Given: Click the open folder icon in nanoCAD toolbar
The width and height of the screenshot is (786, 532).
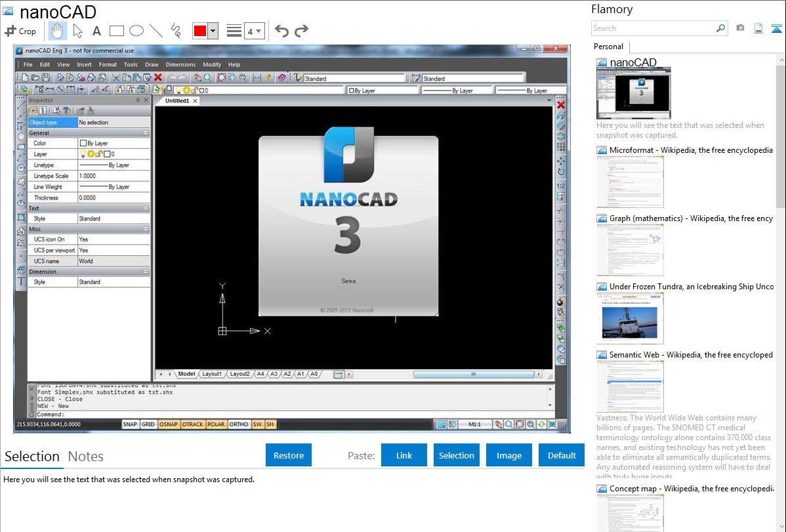Looking at the screenshot, I should click(35, 77).
